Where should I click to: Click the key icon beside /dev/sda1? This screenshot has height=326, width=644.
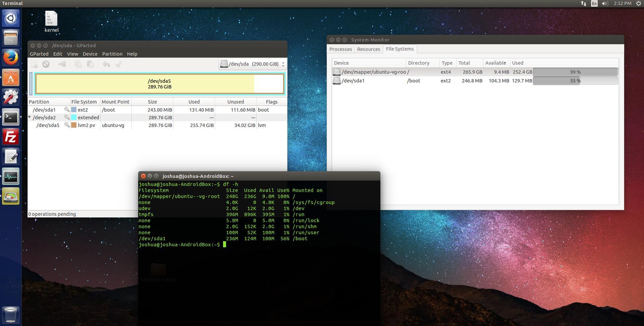(x=67, y=110)
